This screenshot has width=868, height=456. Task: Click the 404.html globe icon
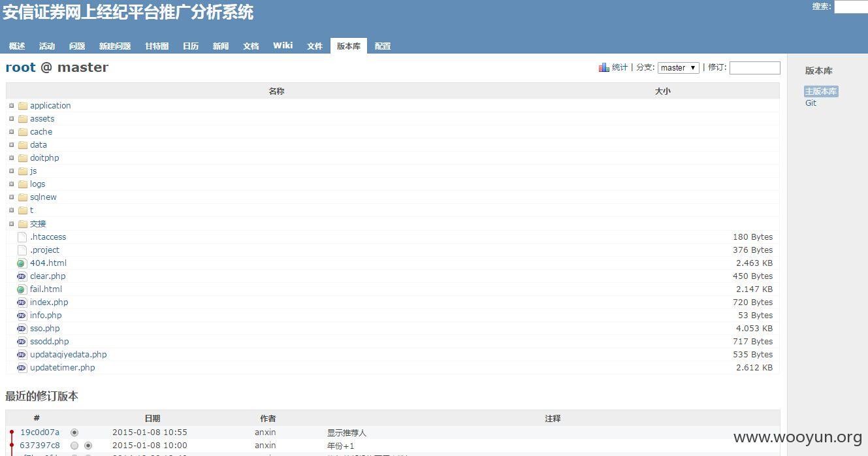click(x=22, y=263)
